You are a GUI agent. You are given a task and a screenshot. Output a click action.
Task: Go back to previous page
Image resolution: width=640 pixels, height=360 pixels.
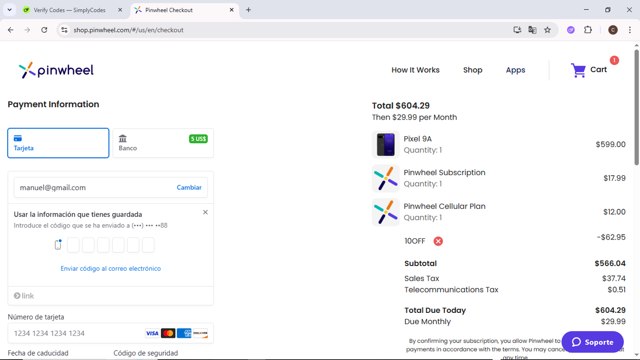(x=11, y=30)
